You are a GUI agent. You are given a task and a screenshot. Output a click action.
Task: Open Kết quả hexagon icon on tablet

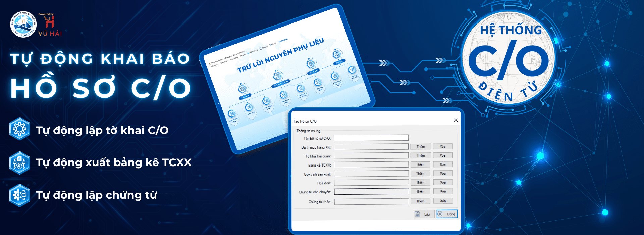coord(337,54)
